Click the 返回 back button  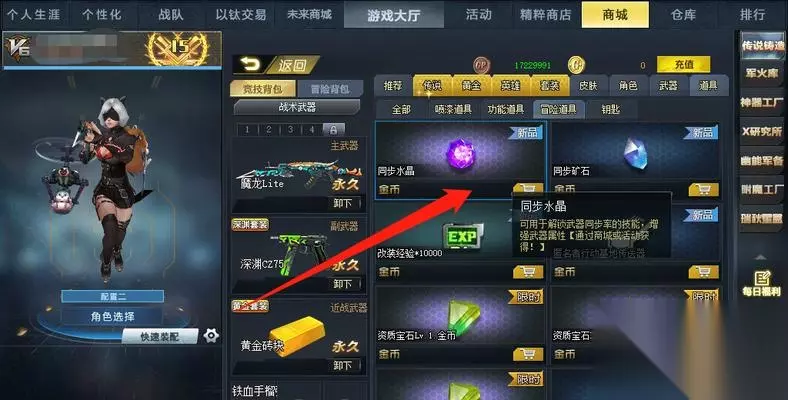(x=276, y=64)
